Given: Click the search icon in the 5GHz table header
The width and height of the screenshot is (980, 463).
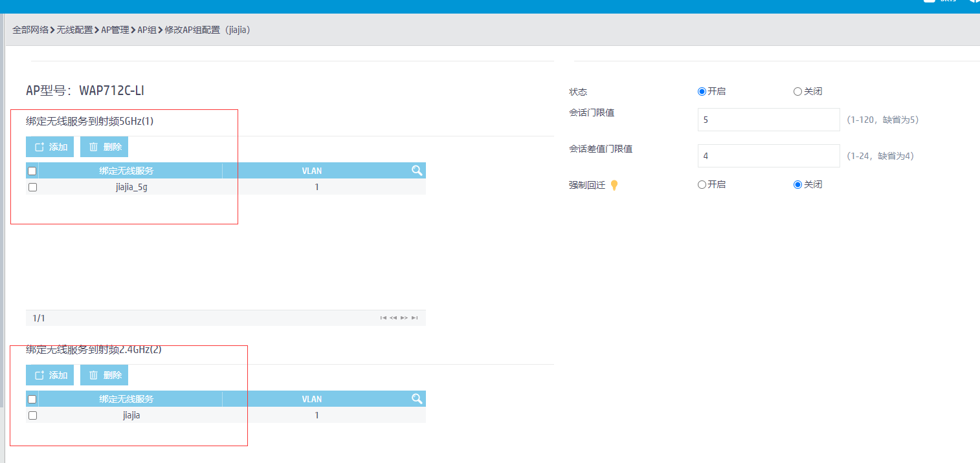Looking at the screenshot, I should (x=417, y=171).
